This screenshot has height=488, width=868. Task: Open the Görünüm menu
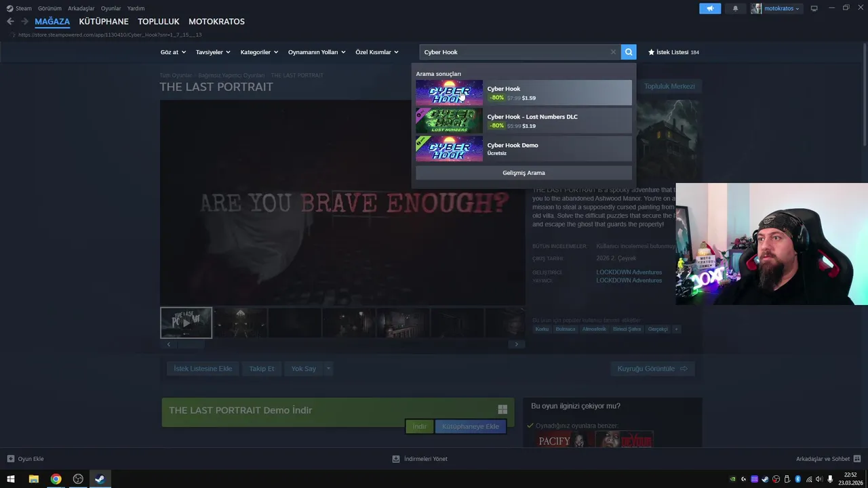[50, 8]
